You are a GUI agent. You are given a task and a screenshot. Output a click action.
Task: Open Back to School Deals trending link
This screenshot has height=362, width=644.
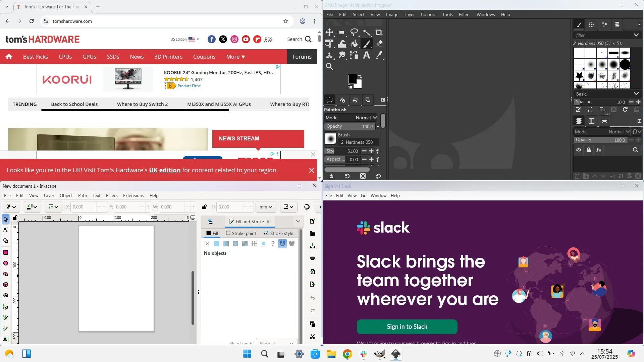pyautogui.click(x=74, y=104)
